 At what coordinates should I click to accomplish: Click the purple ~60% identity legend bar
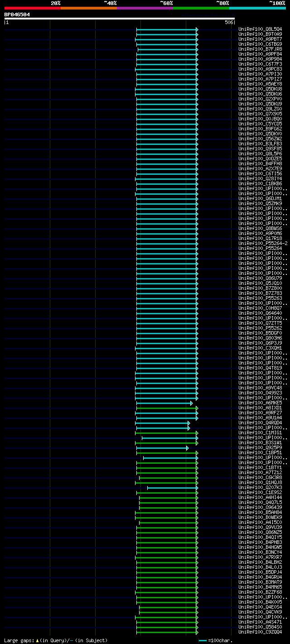[x=145, y=8]
